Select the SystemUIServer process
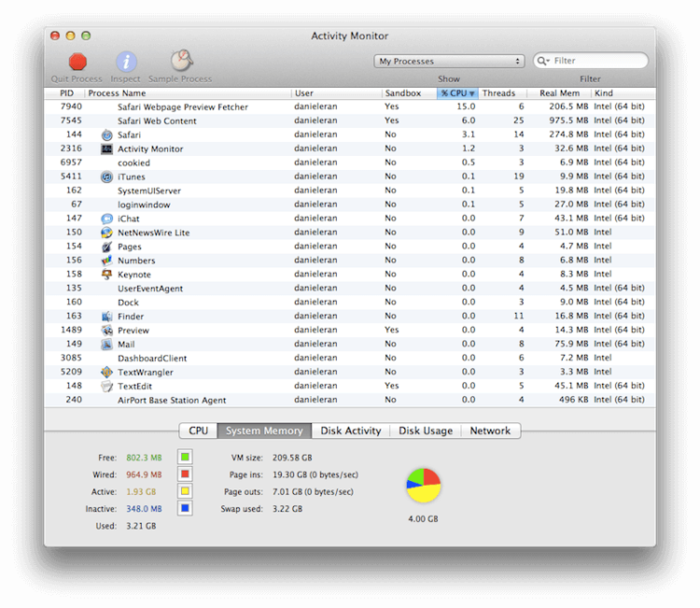 click(x=350, y=191)
